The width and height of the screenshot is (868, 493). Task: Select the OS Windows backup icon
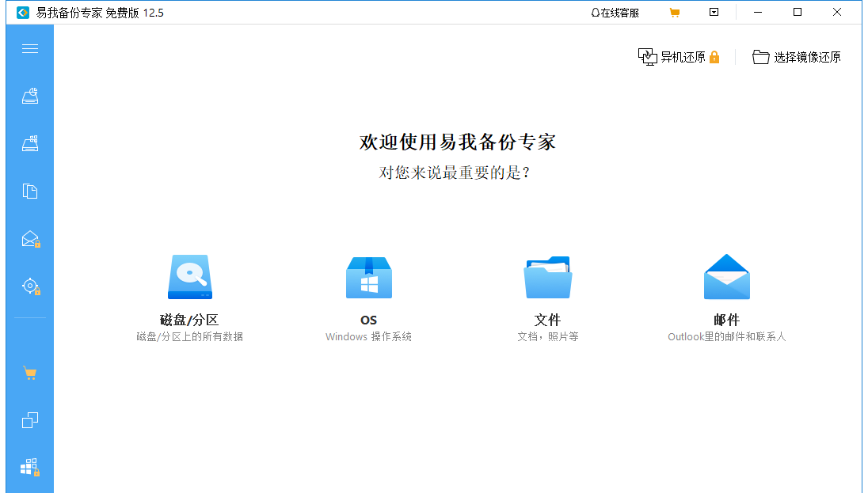tap(369, 277)
